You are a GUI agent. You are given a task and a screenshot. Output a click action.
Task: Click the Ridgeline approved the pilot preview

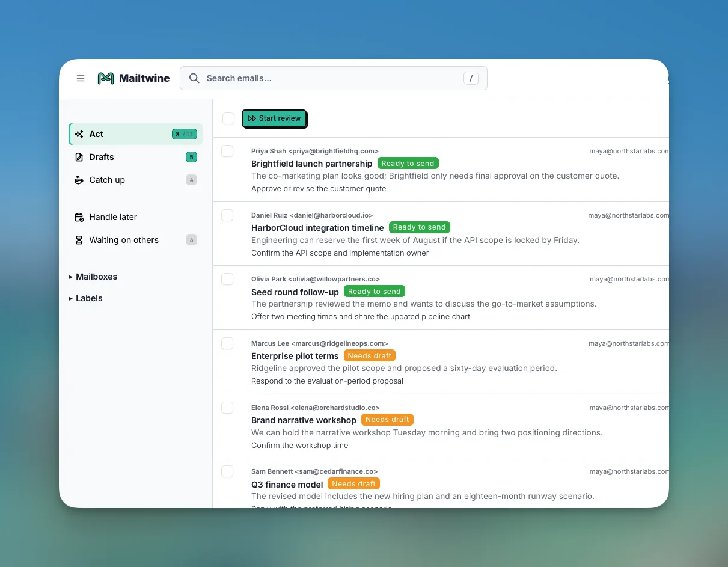click(x=404, y=369)
